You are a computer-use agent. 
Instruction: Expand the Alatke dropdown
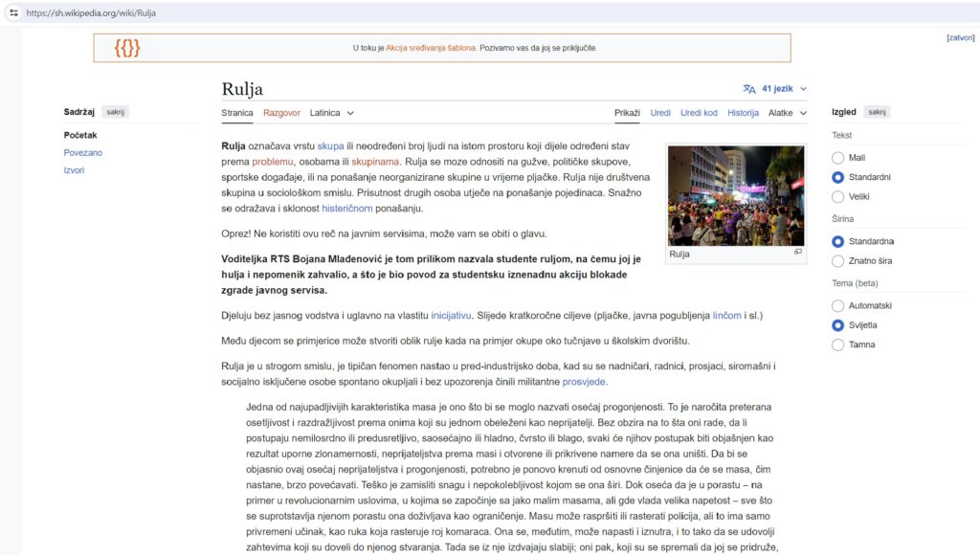coord(786,112)
